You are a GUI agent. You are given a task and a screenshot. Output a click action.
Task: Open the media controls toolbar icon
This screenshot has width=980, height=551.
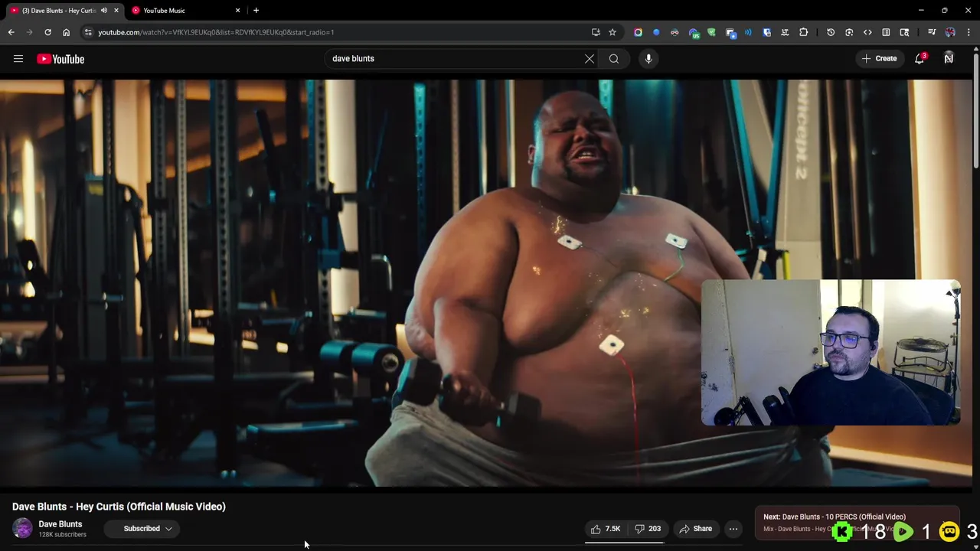[932, 32]
